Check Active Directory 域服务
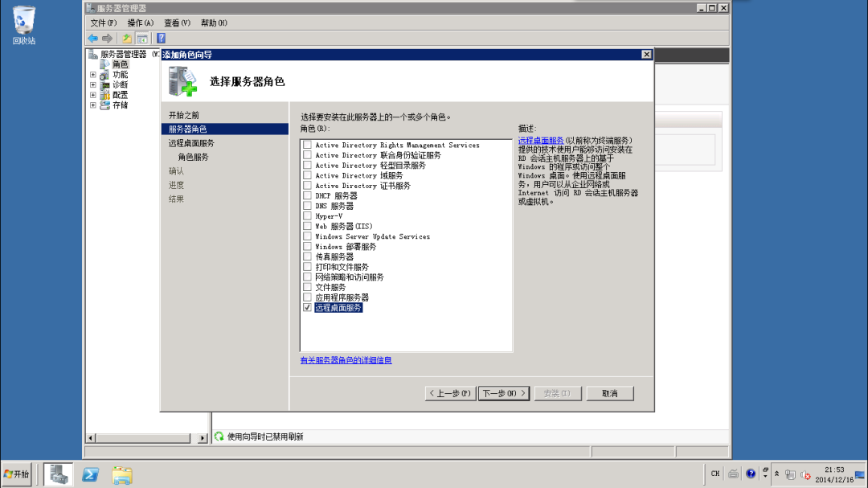The height and width of the screenshot is (488, 868). pyautogui.click(x=307, y=175)
